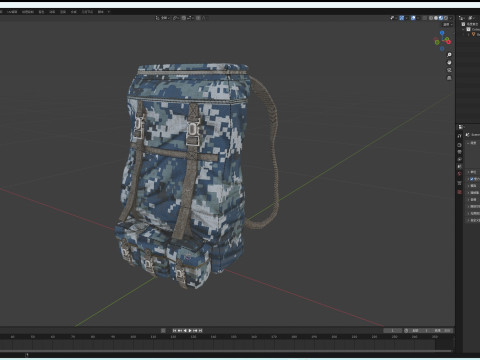
Task: Open transform orientation selector in viewport header
Action: coord(162,18)
